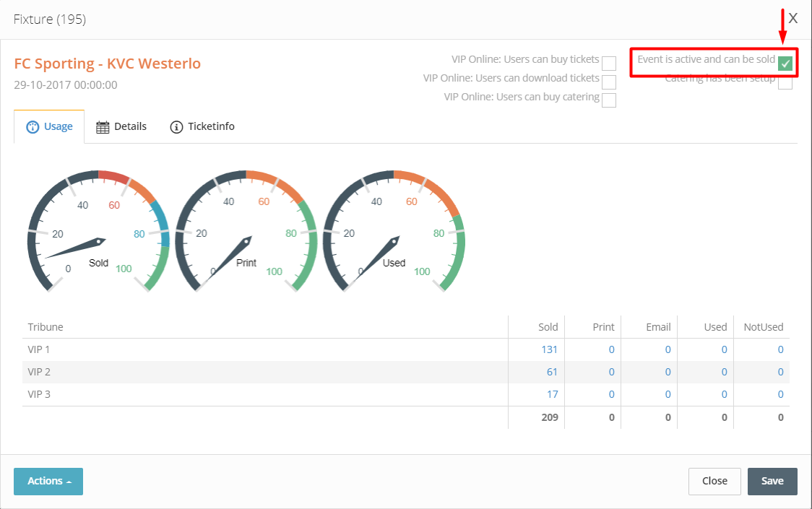
Task: Open VIP 1 sold count 131
Action: (550, 349)
